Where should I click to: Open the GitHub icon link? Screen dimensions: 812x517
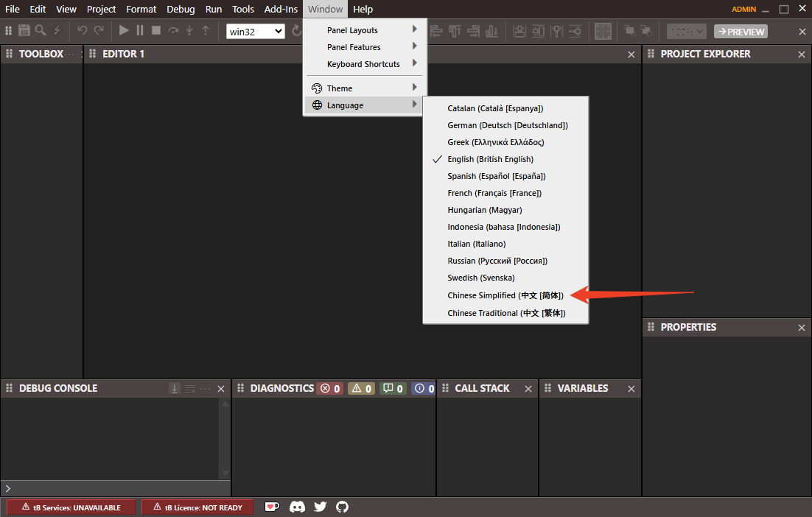point(342,507)
